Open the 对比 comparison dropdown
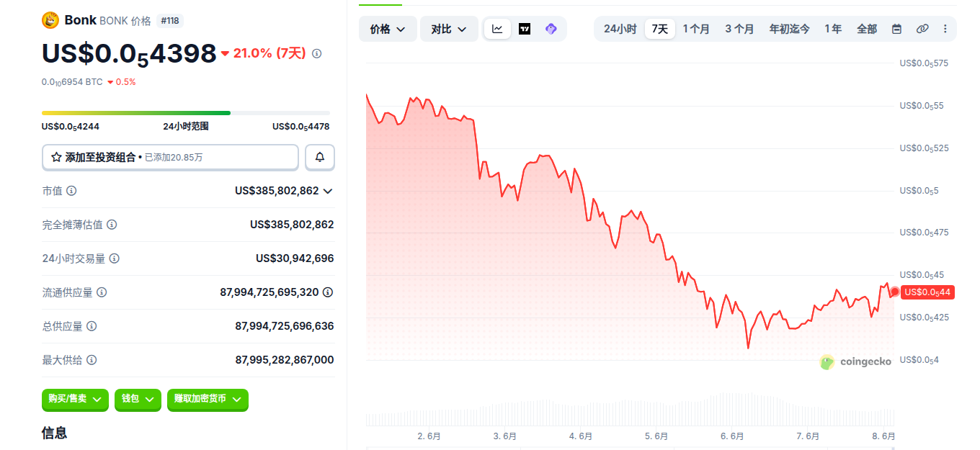980x450 pixels. (449, 29)
